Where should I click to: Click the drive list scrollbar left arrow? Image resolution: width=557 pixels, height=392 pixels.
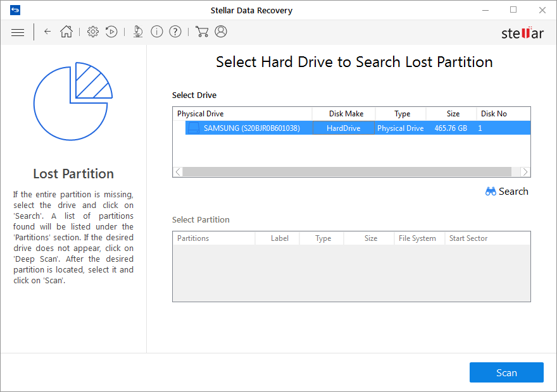pos(178,172)
